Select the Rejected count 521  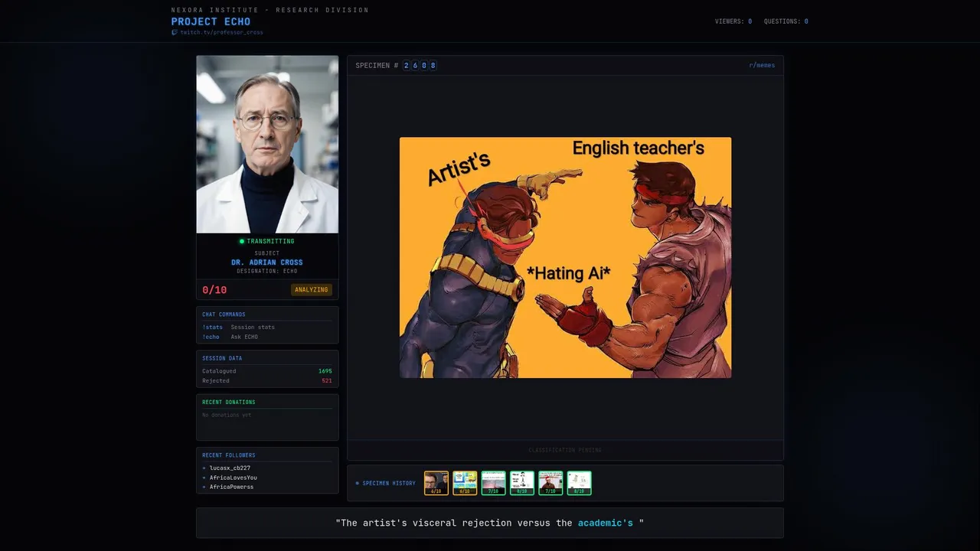327,380
